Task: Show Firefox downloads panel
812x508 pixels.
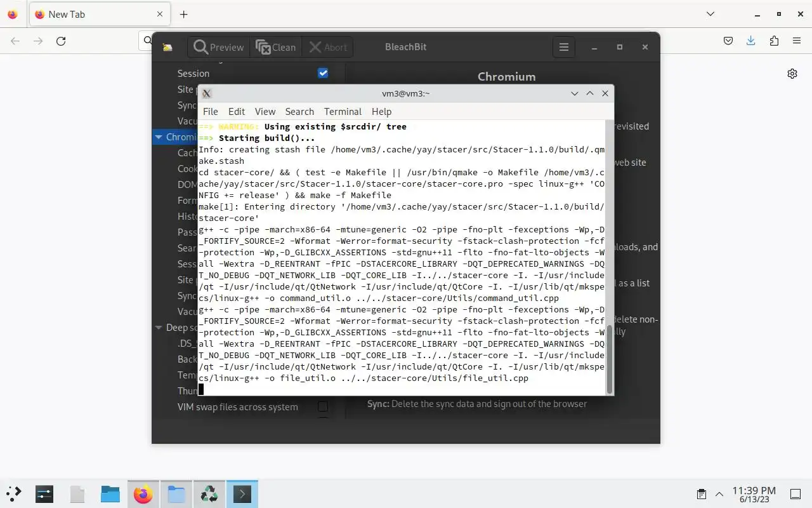Action: click(x=751, y=41)
